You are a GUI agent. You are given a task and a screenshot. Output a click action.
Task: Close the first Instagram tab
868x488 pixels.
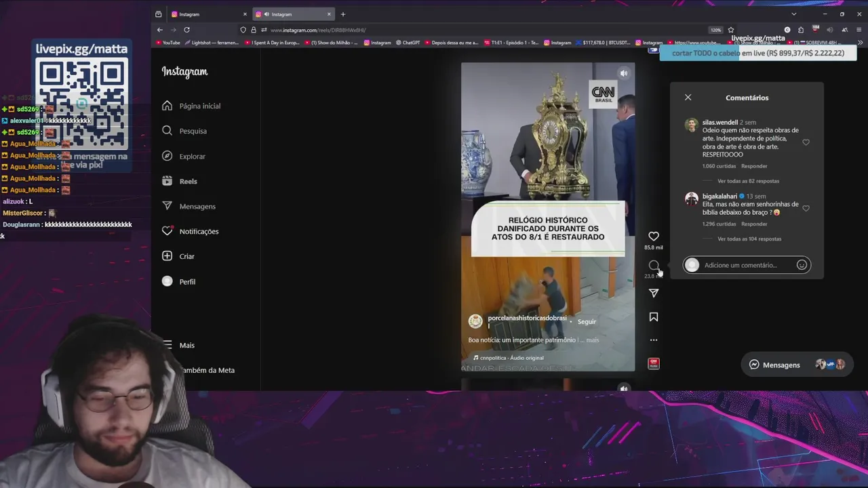(x=245, y=14)
